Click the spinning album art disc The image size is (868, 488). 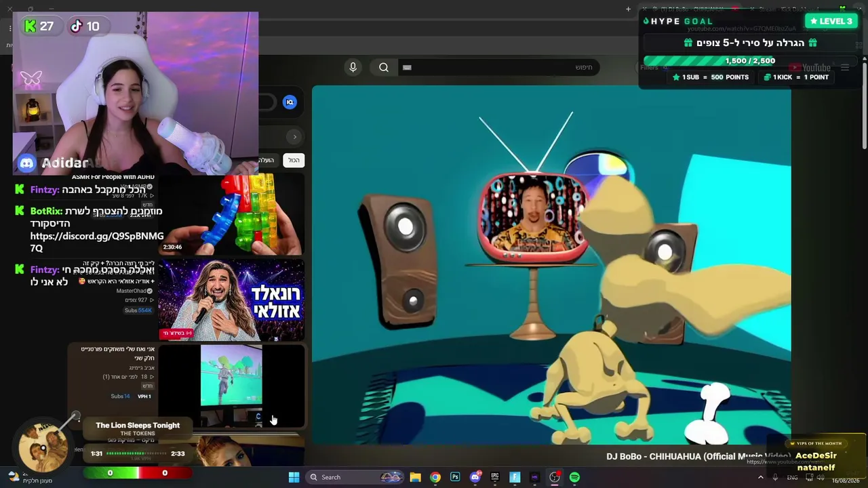[x=43, y=446]
